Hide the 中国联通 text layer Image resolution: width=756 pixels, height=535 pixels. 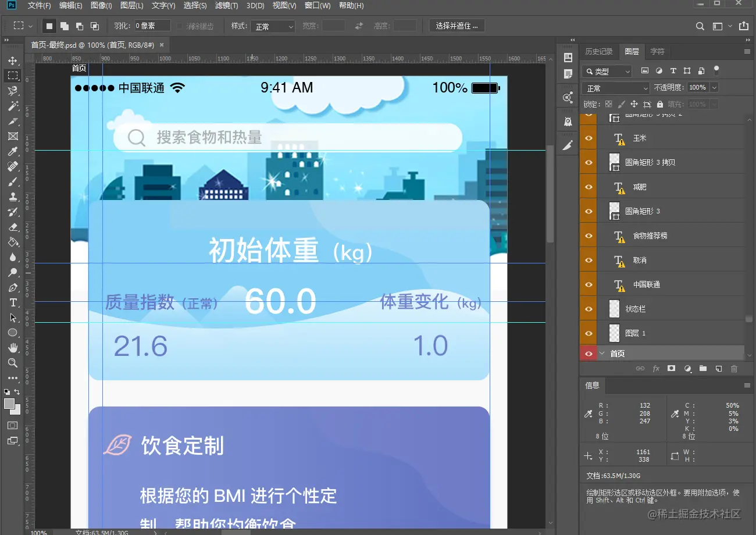point(589,284)
